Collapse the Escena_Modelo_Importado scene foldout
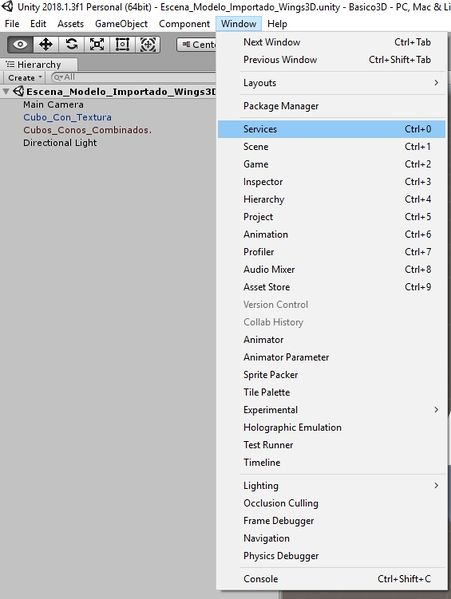 click(x=6, y=92)
